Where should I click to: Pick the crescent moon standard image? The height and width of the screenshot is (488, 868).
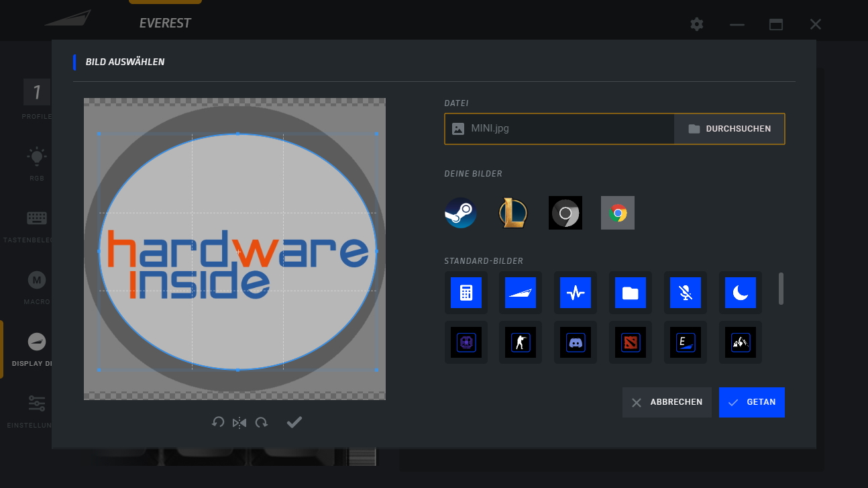click(x=741, y=293)
